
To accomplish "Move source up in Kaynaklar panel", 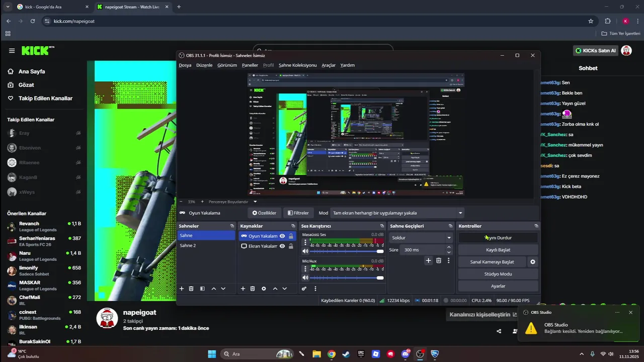I will tap(275, 289).
